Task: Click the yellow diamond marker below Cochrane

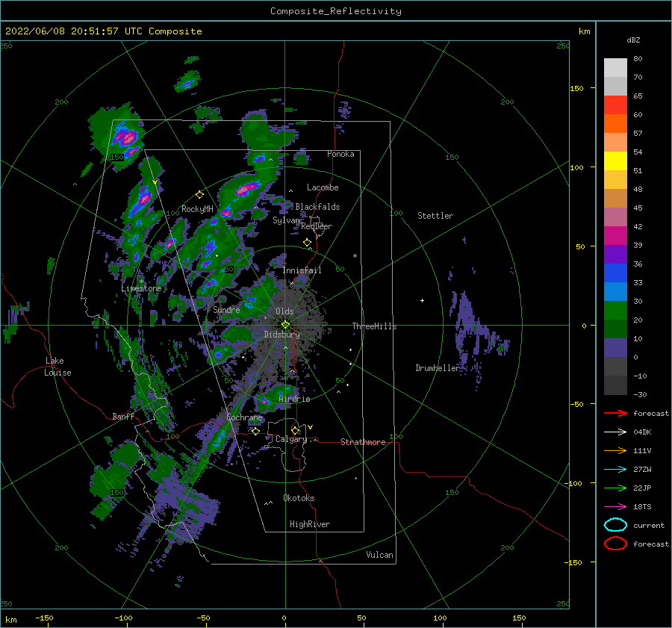Action: pyautogui.click(x=255, y=431)
